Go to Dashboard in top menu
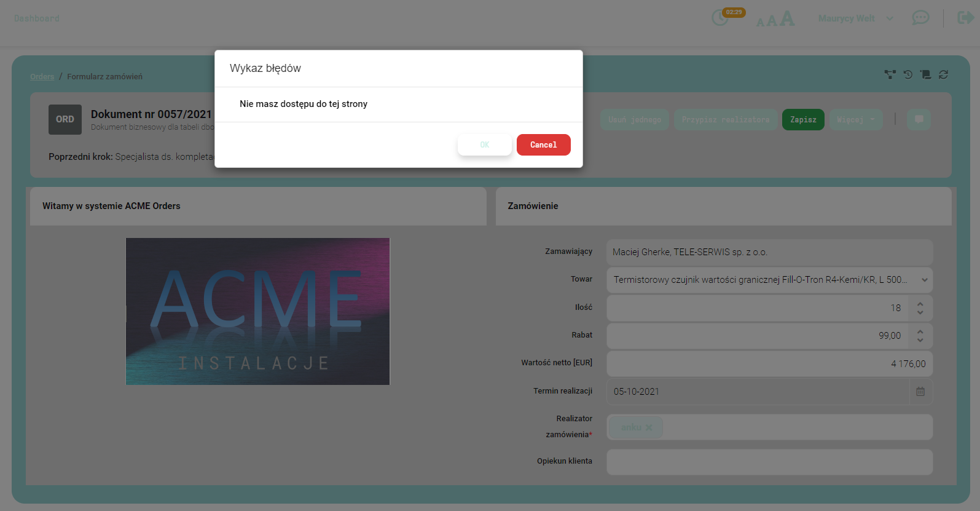 (x=37, y=18)
